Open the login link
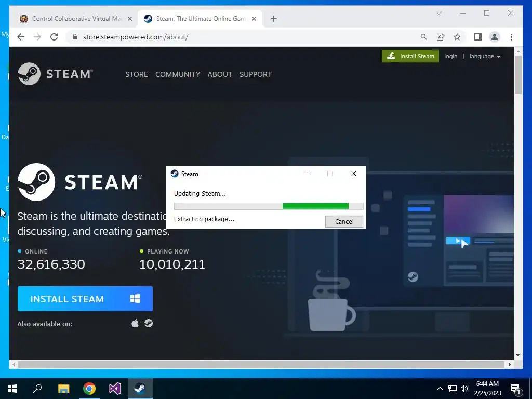Image resolution: width=532 pixels, height=399 pixels. click(450, 56)
